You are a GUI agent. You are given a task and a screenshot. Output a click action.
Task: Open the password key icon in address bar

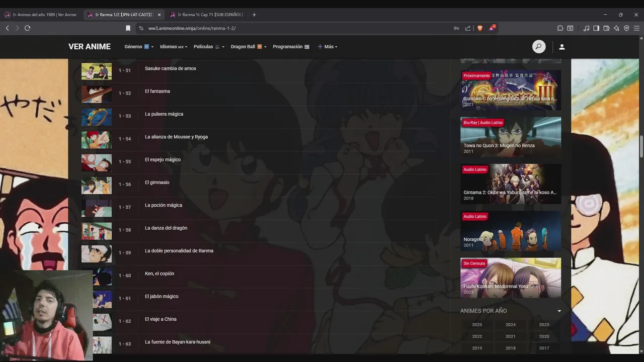tap(456, 28)
